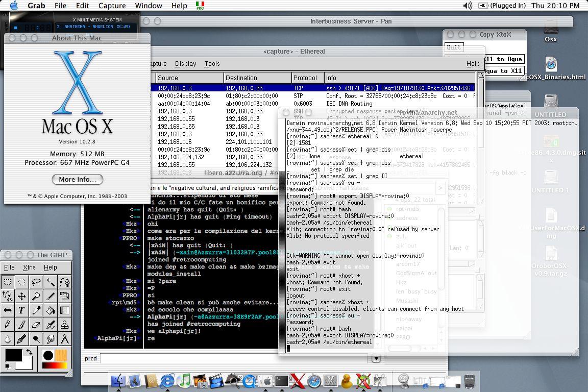Click GIMP's black foreground color swatch
The width and height of the screenshot is (588, 392).
(x=13, y=355)
